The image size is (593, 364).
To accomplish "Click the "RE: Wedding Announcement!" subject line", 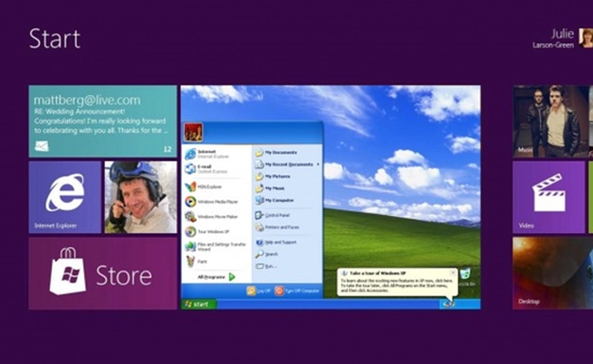I will coord(80,112).
